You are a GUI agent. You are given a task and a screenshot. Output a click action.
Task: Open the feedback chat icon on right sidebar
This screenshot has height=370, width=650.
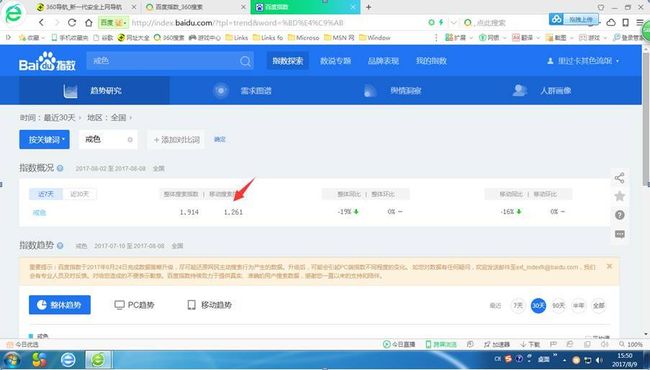pos(619,235)
